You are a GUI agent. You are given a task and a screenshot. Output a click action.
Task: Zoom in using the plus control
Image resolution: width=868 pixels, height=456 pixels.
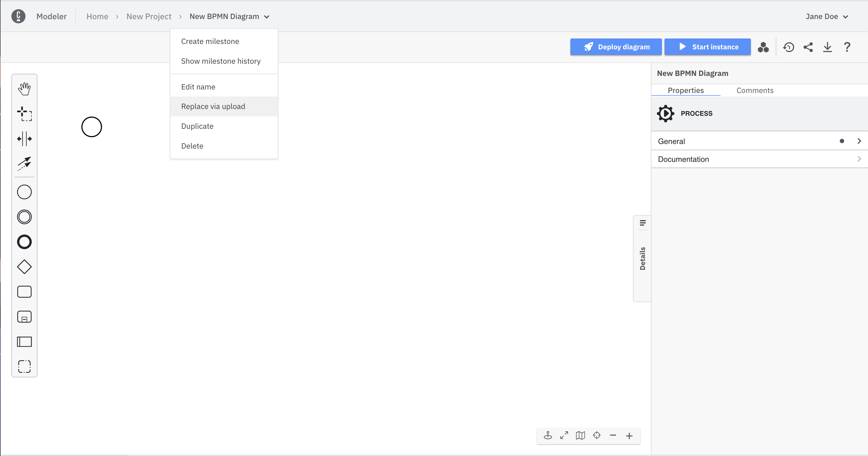point(629,435)
